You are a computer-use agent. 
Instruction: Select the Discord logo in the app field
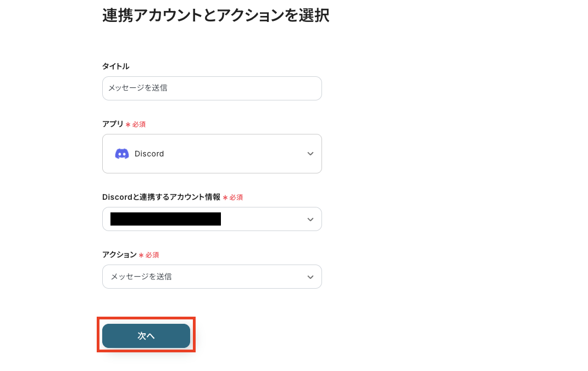coord(122,154)
